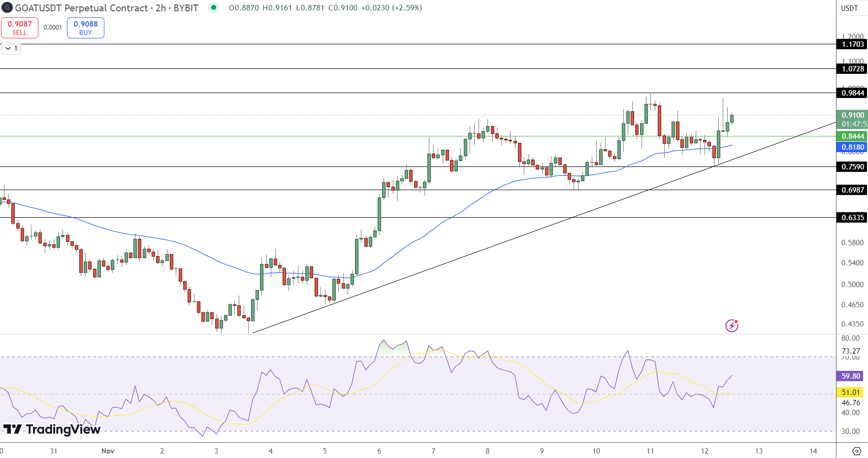868x458 pixels.
Task: Select the 1.1703 price level label
Action: click(853, 44)
